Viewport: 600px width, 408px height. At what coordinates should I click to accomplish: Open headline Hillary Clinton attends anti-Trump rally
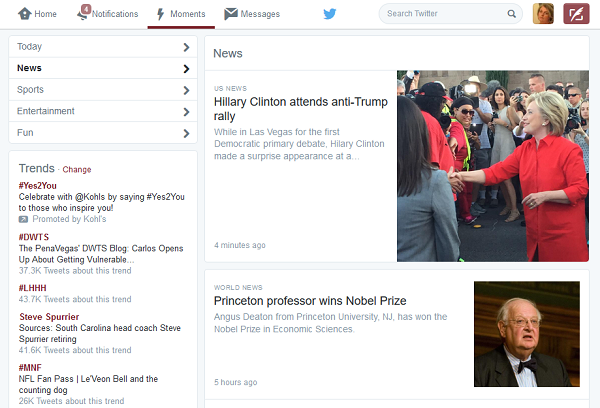pyautogui.click(x=301, y=109)
